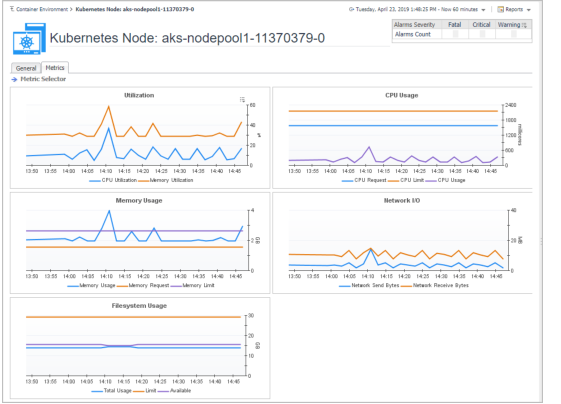Click the Memory Usage legend label
Viewport: 561px width, 404px height.
point(97,286)
